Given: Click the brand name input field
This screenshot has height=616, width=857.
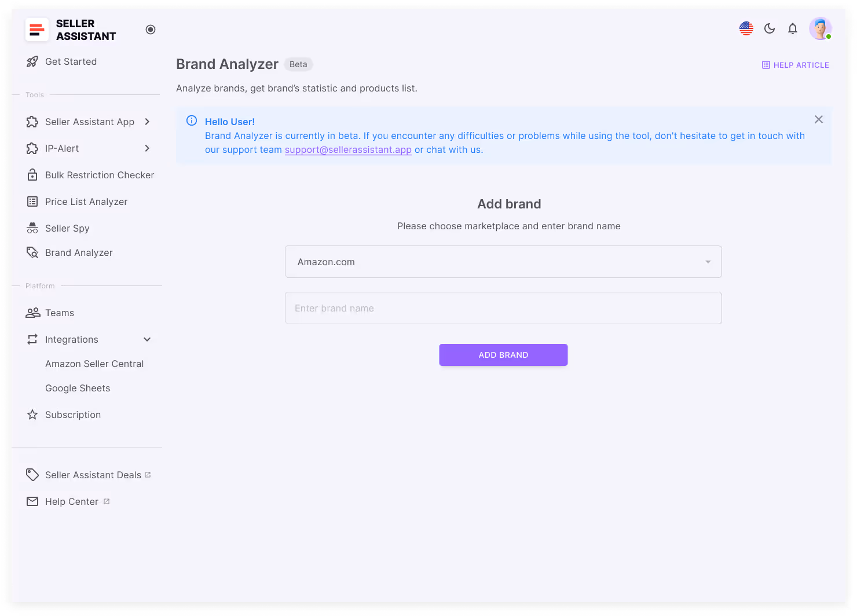Looking at the screenshot, I should (x=503, y=308).
